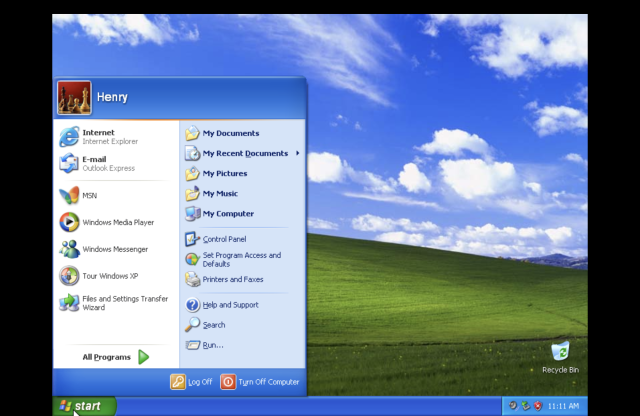Click the green tray icon left of the red shield
This screenshot has width=640, height=416.
[526, 406]
